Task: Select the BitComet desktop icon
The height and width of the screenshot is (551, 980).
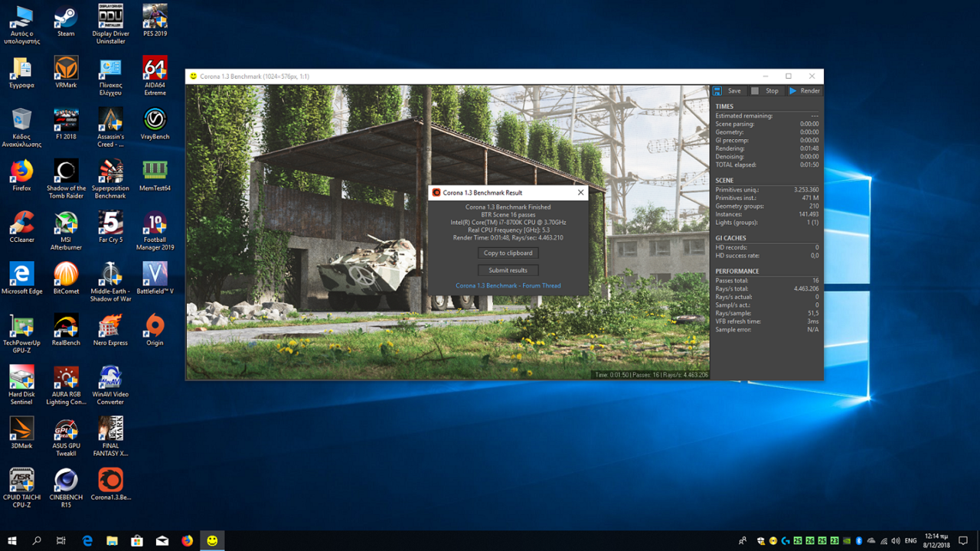Action: click(66, 278)
